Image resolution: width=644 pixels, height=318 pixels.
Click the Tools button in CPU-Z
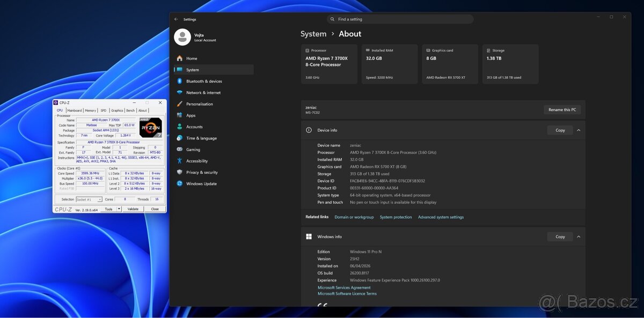[x=108, y=209]
